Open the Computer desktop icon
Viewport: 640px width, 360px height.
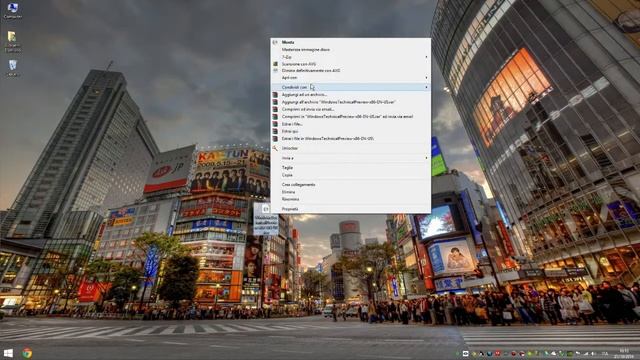tap(12, 11)
